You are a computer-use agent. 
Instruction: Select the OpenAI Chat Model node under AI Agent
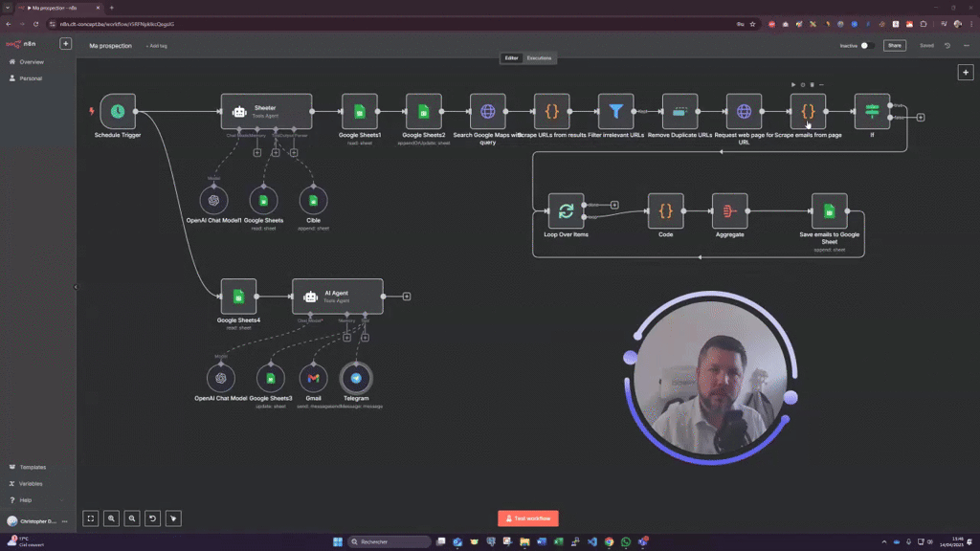point(221,378)
